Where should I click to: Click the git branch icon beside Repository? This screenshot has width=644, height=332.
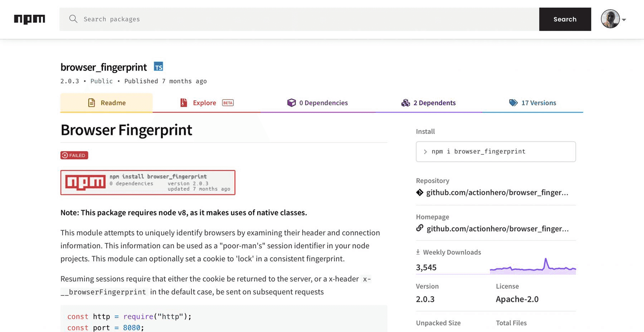pyautogui.click(x=419, y=192)
